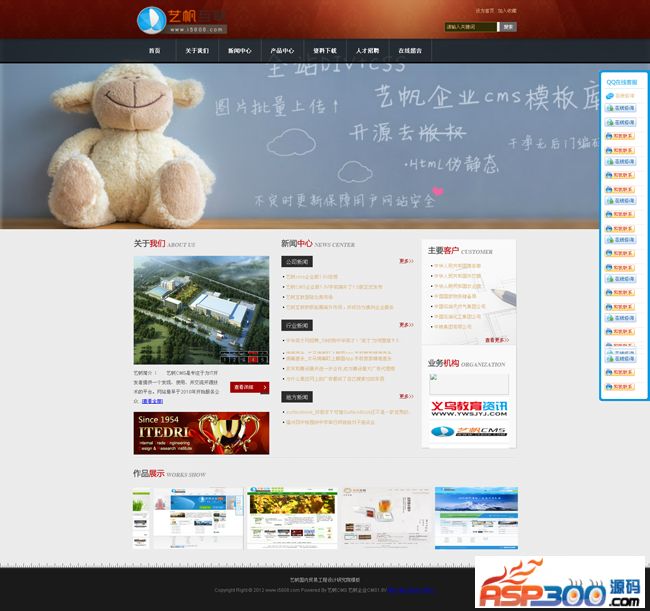Click the QQ在线客服 panel title
The image size is (650, 611).
click(621, 82)
